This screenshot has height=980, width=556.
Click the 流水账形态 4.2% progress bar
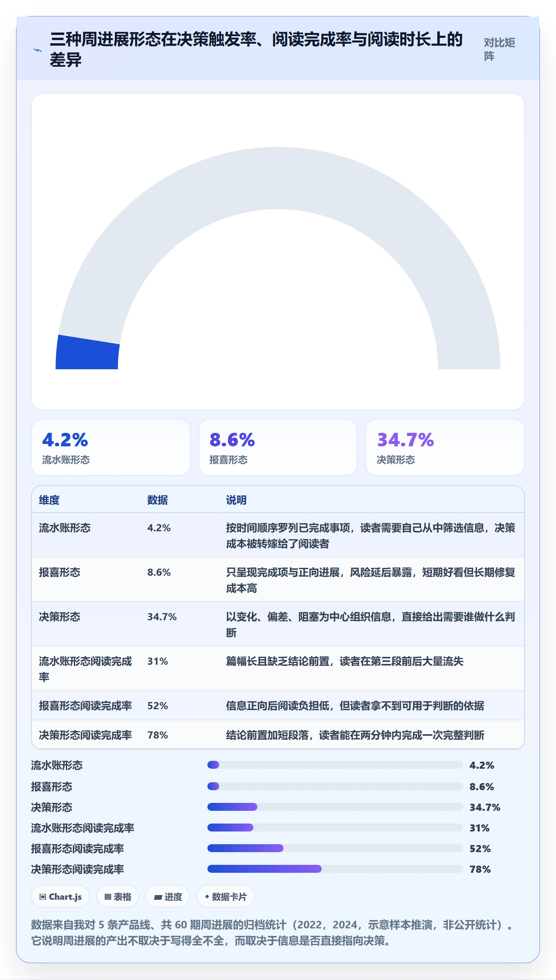[335, 765]
